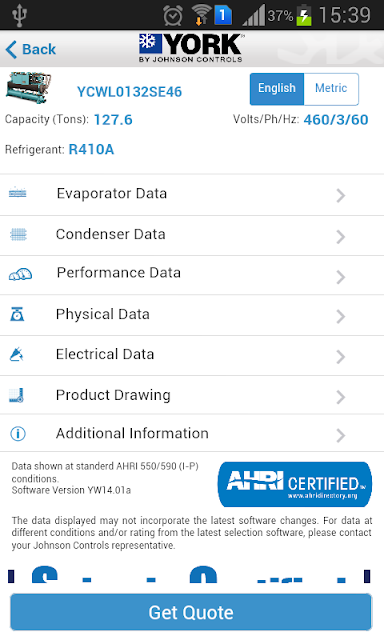Open Additional Information section

point(192,433)
